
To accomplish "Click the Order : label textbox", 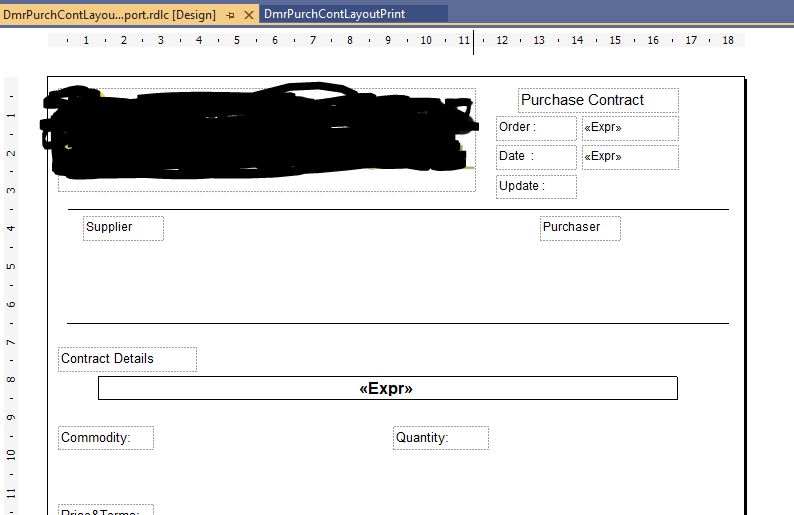I will [x=536, y=128].
